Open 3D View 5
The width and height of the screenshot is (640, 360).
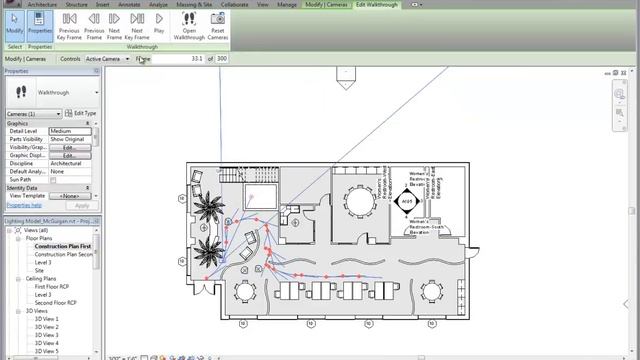(x=47, y=351)
